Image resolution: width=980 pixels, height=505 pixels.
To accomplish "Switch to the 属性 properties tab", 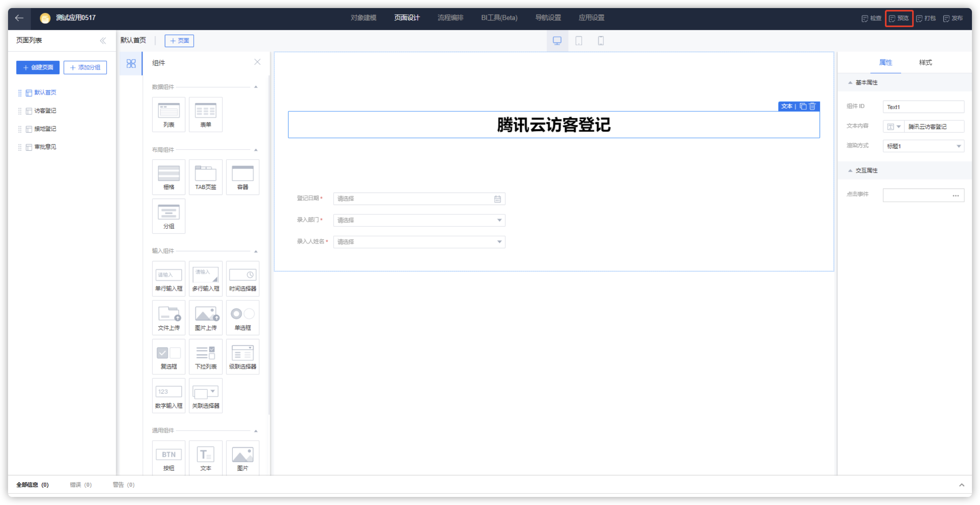I will point(886,62).
